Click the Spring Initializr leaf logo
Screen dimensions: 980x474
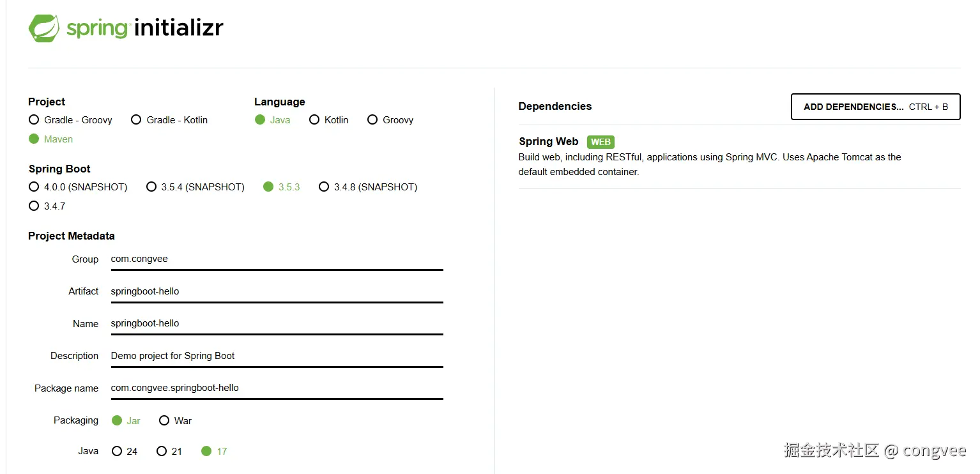click(44, 29)
